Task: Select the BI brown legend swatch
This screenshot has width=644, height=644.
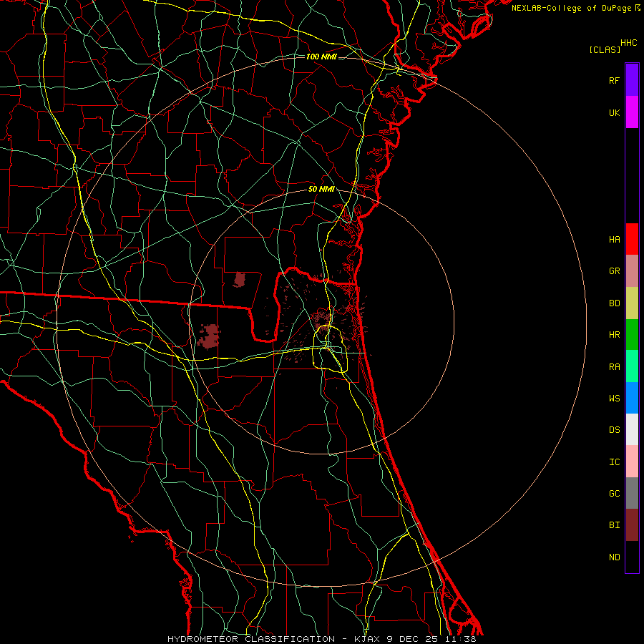Action: click(x=632, y=525)
